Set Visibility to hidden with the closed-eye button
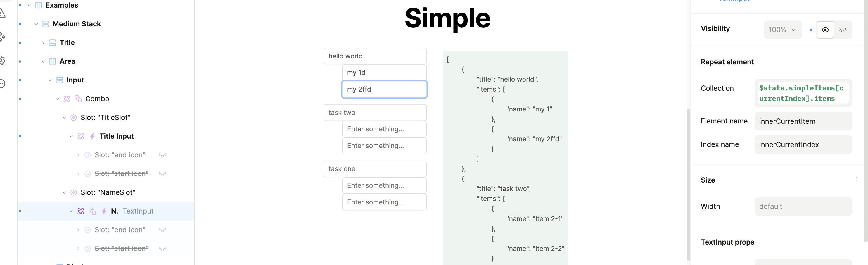 (843, 30)
